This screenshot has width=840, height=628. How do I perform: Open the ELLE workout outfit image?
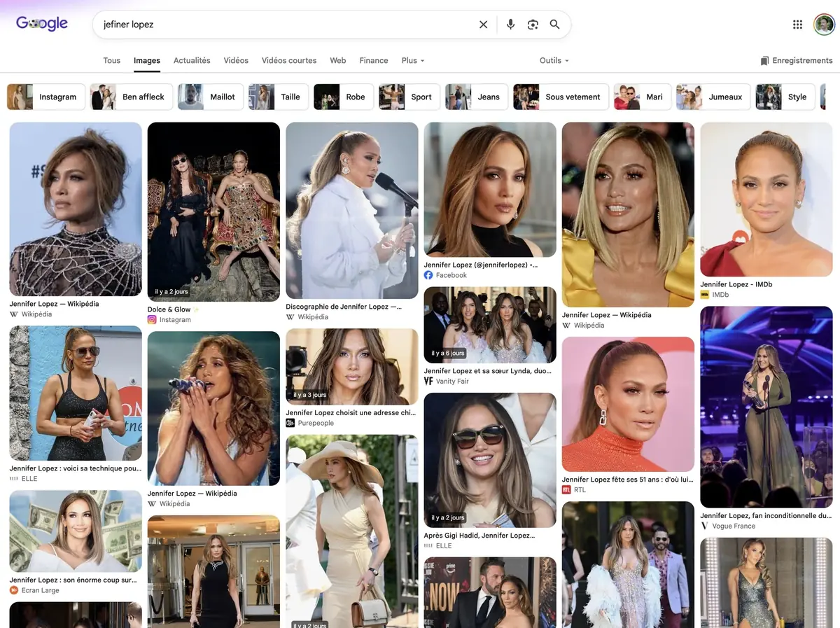(x=76, y=393)
